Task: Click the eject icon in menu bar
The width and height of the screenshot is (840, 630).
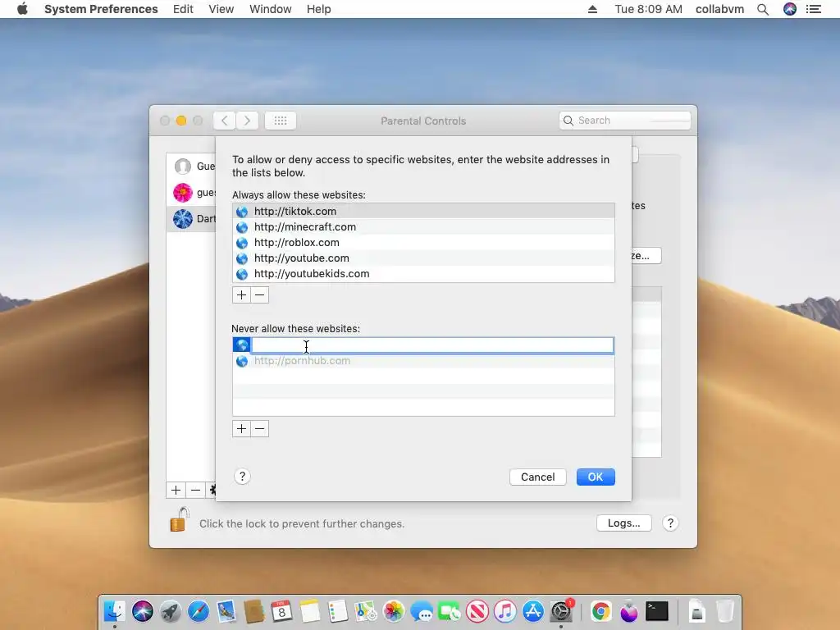Action: (x=592, y=9)
